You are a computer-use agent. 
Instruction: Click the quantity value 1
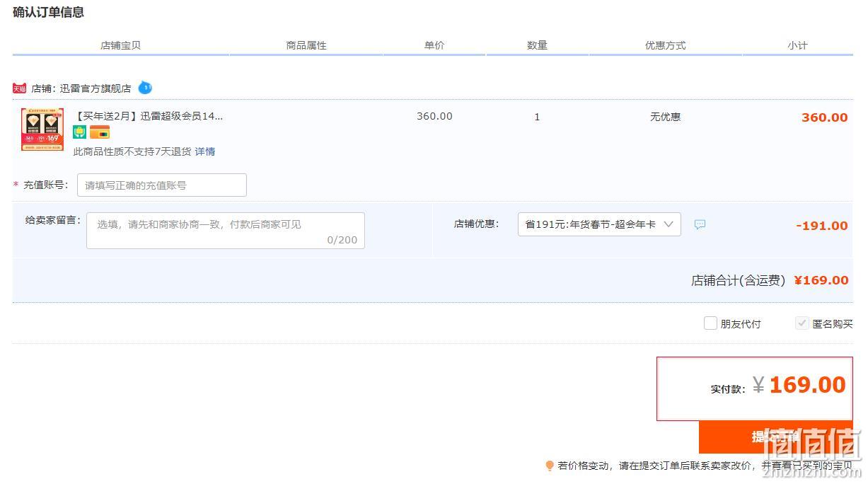coord(537,117)
